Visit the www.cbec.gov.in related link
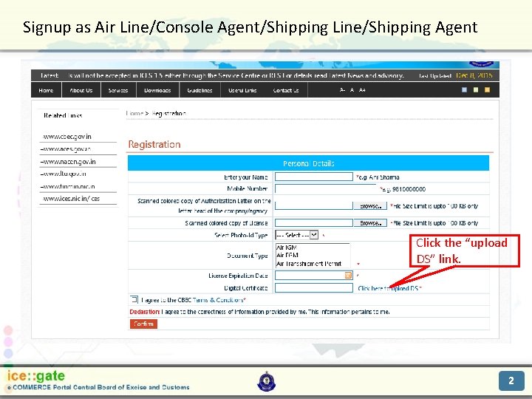 click(x=66, y=137)
